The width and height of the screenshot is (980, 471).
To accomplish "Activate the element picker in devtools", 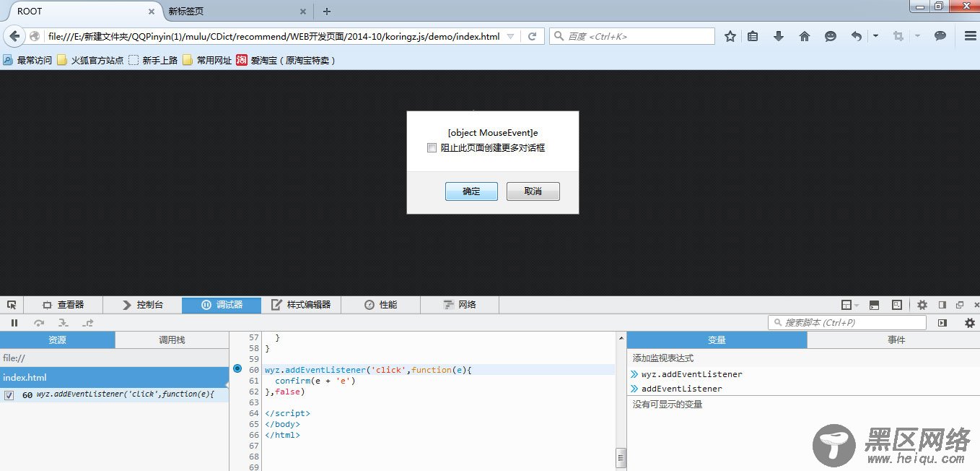I will 12,305.
